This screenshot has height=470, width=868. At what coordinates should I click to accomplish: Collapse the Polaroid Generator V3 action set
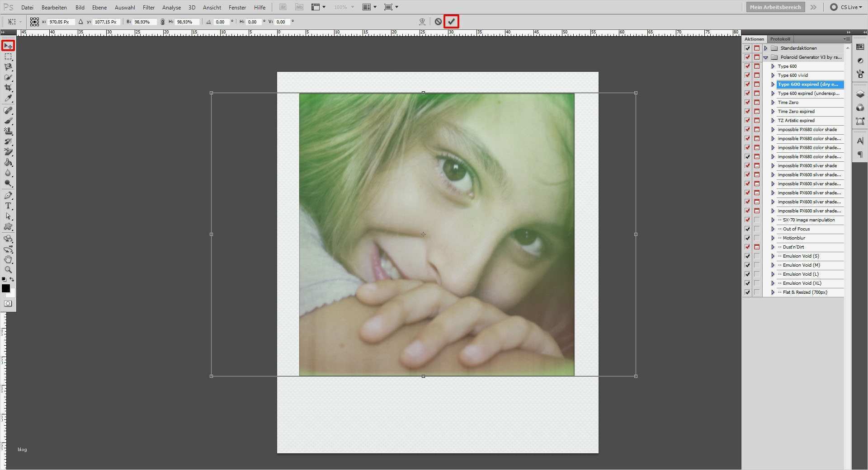[765, 57]
